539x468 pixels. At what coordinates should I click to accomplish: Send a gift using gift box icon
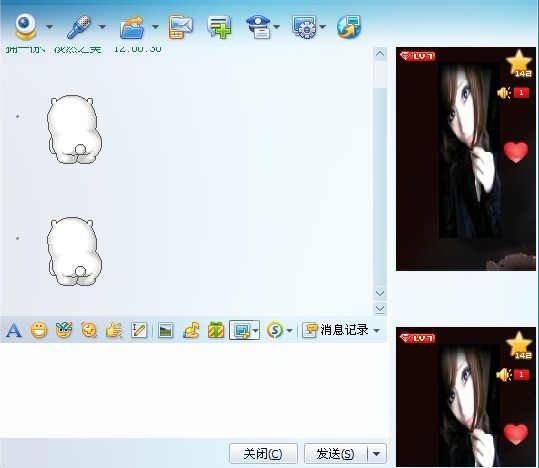tap(216, 330)
